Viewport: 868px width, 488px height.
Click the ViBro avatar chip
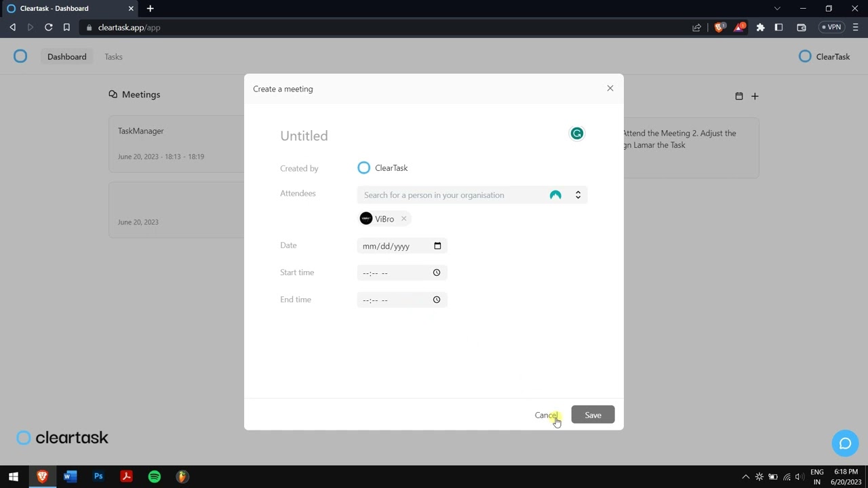click(x=384, y=219)
